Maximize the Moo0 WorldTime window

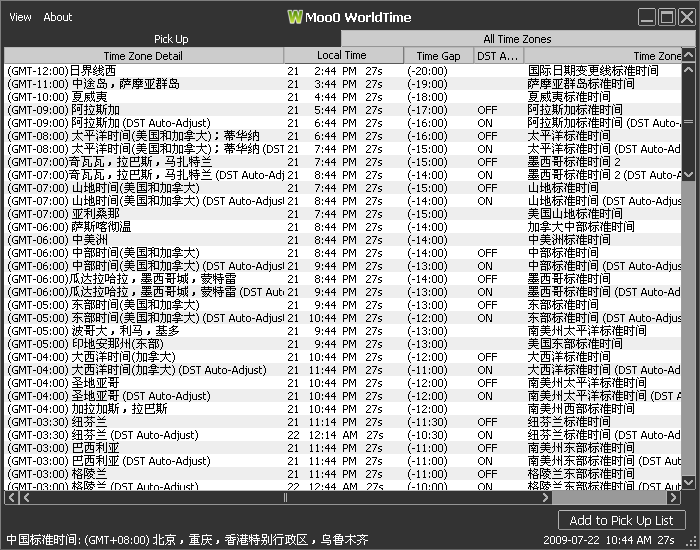[x=667, y=17]
